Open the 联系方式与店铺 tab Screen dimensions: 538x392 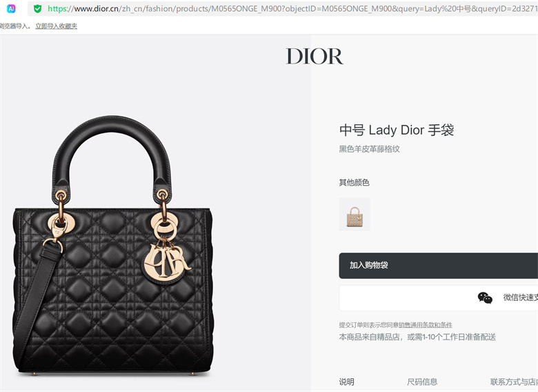coord(514,382)
